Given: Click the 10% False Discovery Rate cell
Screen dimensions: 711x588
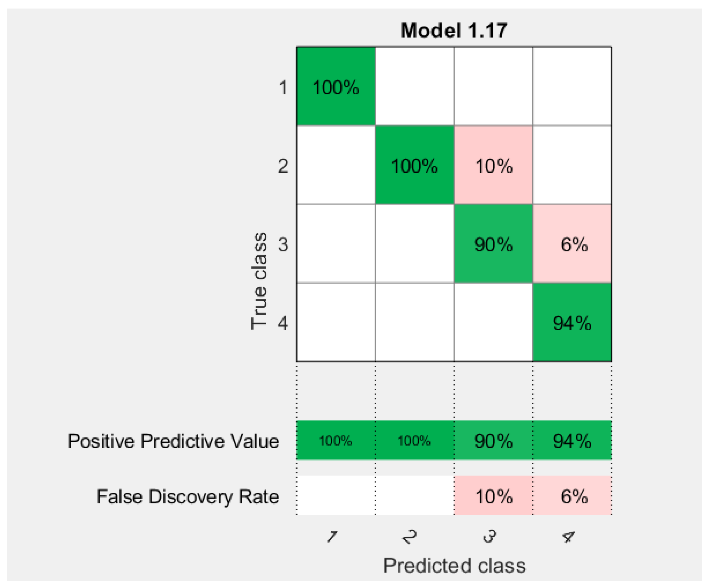Looking at the screenshot, I should point(493,496).
